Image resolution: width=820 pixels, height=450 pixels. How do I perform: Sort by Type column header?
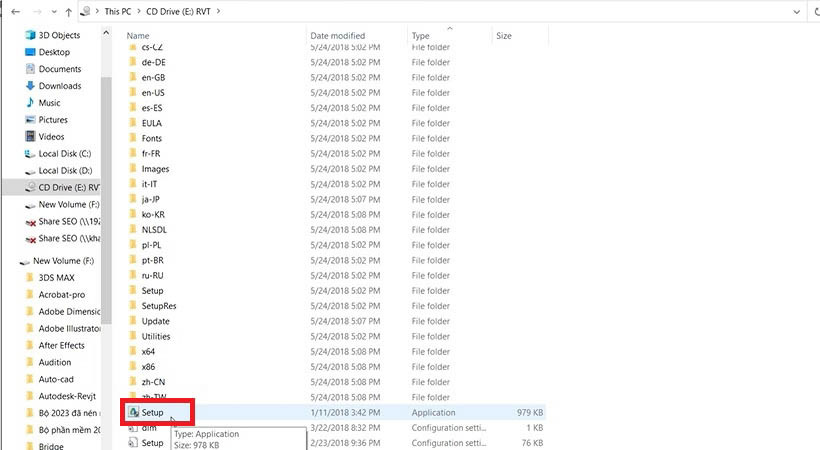(420, 36)
